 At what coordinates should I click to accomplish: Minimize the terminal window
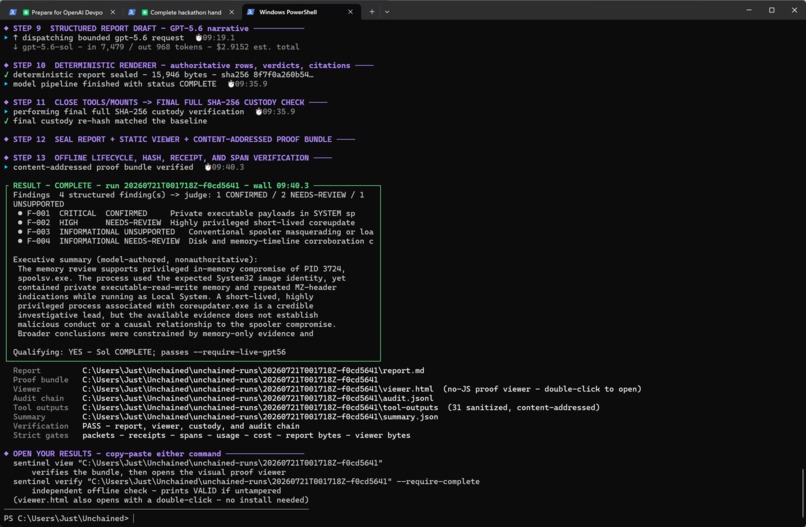tap(749, 10)
